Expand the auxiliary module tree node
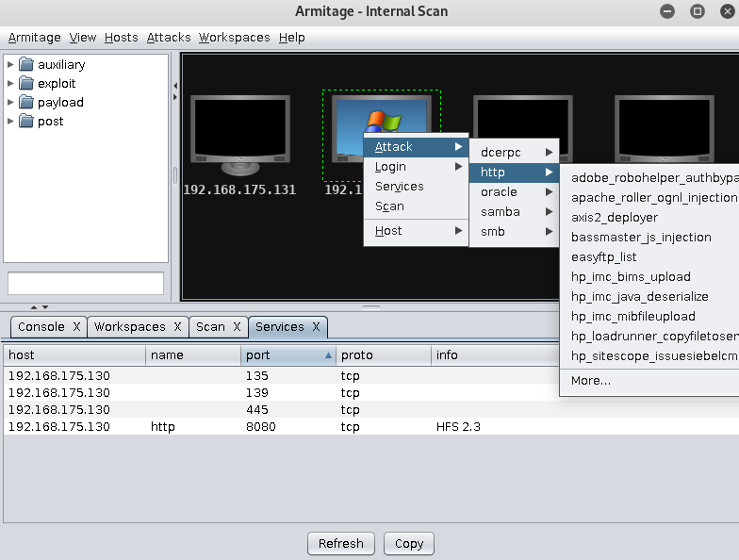 [10, 64]
